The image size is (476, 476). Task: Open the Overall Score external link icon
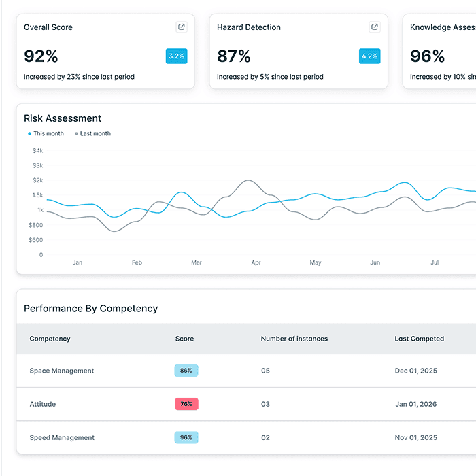[x=182, y=27]
